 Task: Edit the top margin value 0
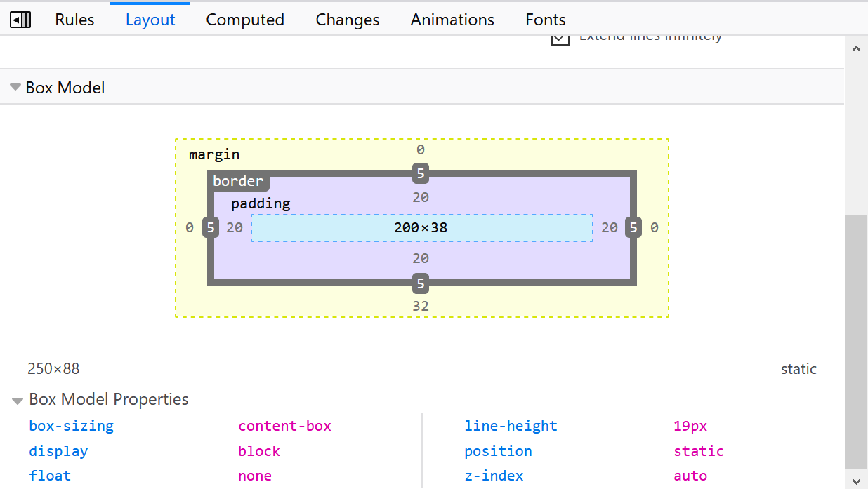point(421,149)
